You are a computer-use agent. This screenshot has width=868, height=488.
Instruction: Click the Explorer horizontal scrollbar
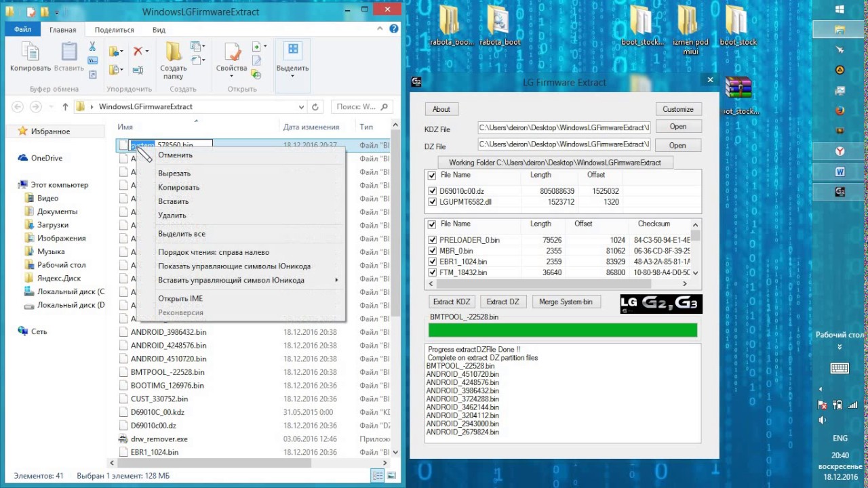[249, 463]
